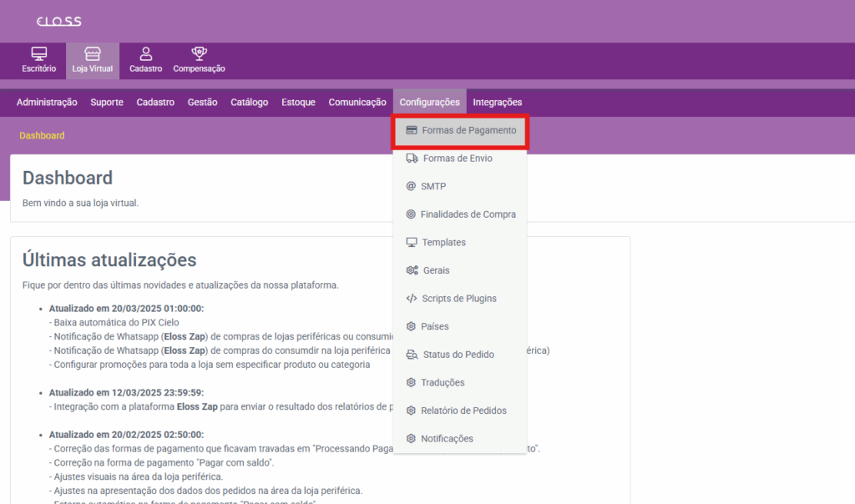Click the truck icon for Formas de Envio
Screen dimensions: 855x504
(412, 159)
